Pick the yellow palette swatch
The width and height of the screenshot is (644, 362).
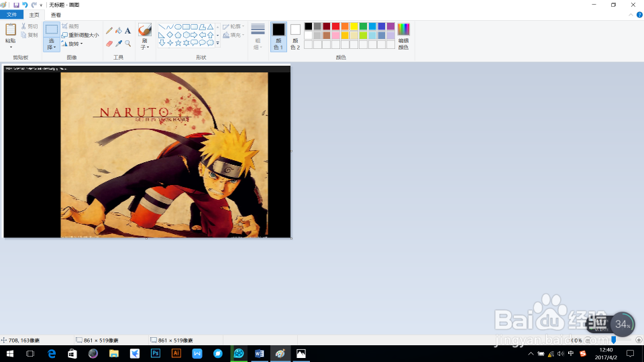pyautogui.click(x=354, y=26)
